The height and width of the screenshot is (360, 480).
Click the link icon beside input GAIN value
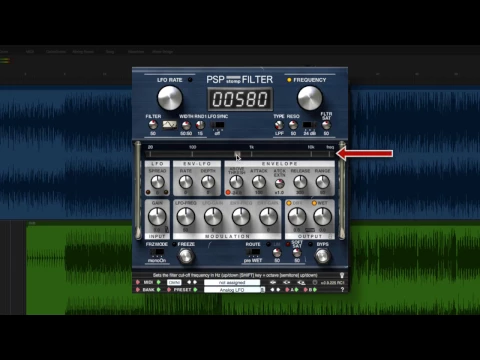click(x=167, y=230)
